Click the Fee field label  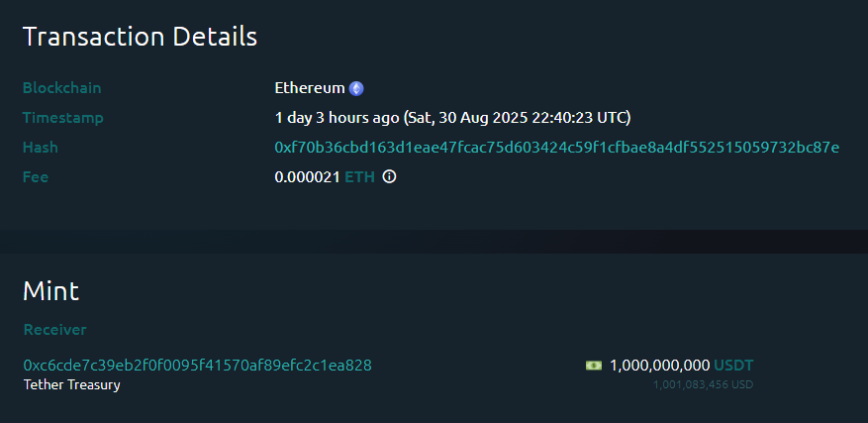[36, 177]
